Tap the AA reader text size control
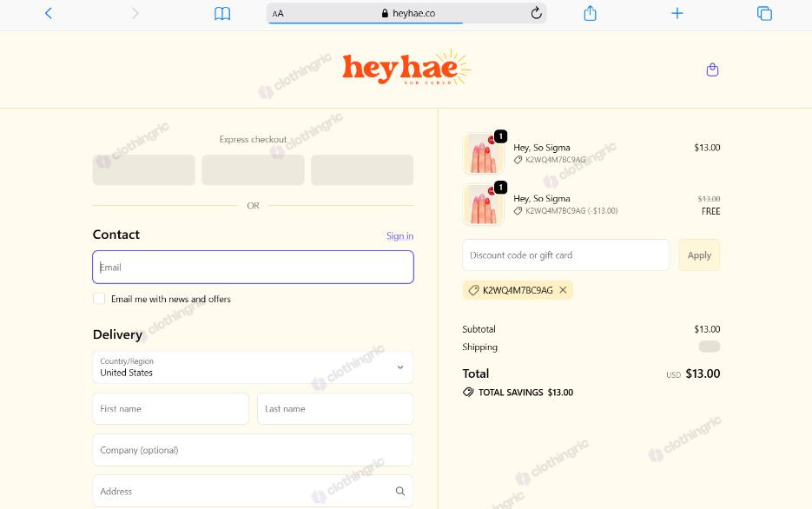 click(x=278, y=13)
